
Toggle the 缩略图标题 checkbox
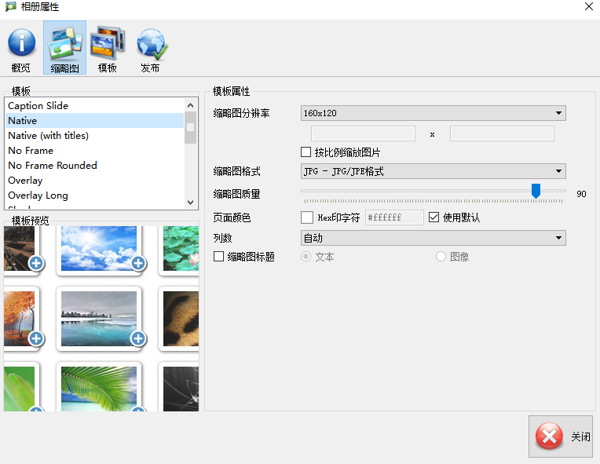pos(220,257)
